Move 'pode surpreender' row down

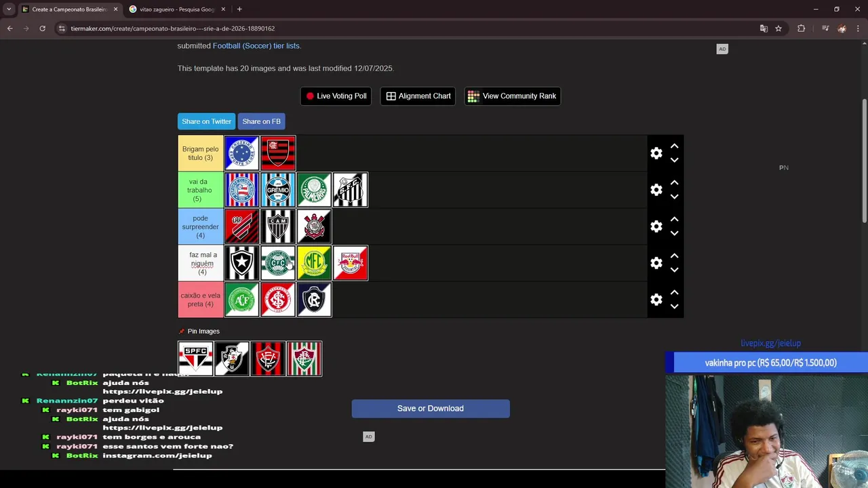pyautogui.click(x=675, y=233)
